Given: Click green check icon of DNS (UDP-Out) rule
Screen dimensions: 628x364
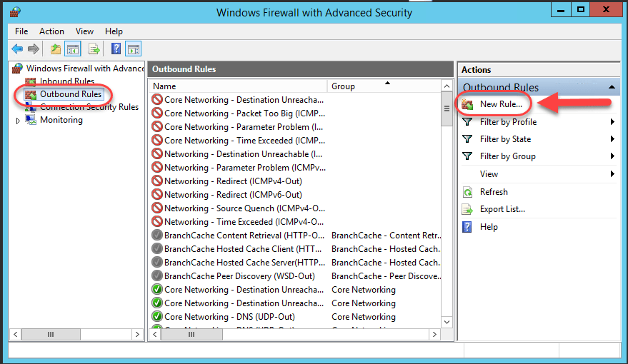Looking at the screenshot, I should click(157, 317).
